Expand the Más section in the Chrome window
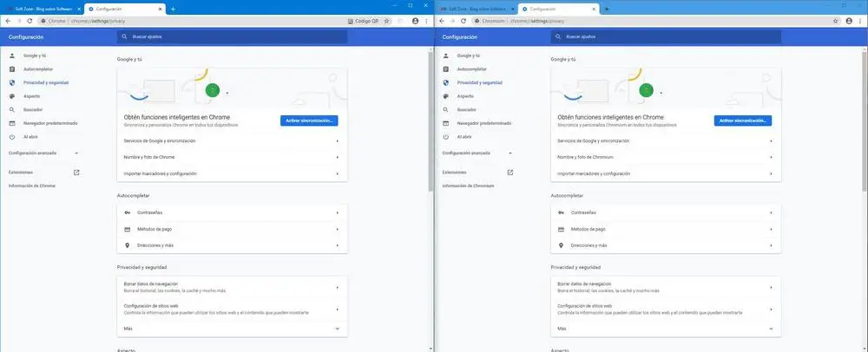The width and height of the screenshot is (868, 352). tap(232, 329)
